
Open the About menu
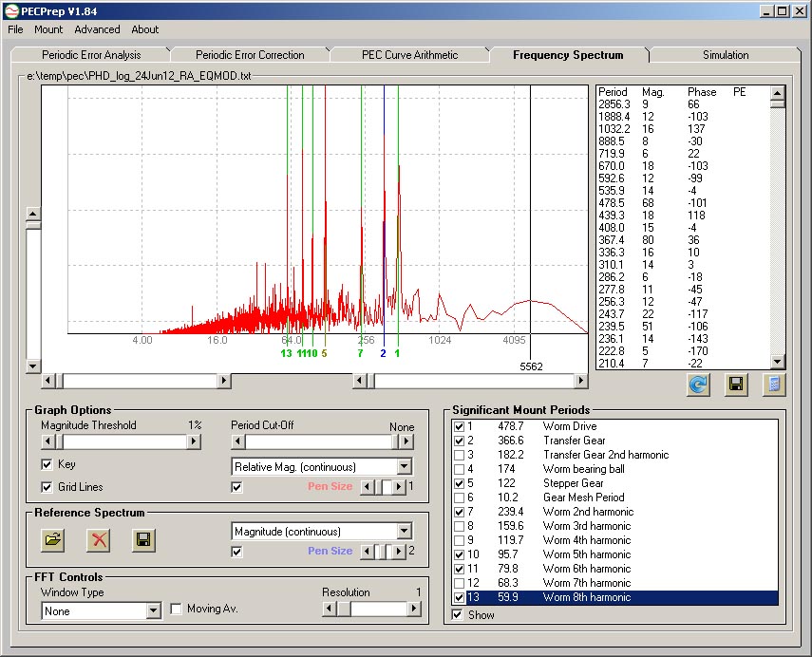pyautogui.click(x=144, y=29)
